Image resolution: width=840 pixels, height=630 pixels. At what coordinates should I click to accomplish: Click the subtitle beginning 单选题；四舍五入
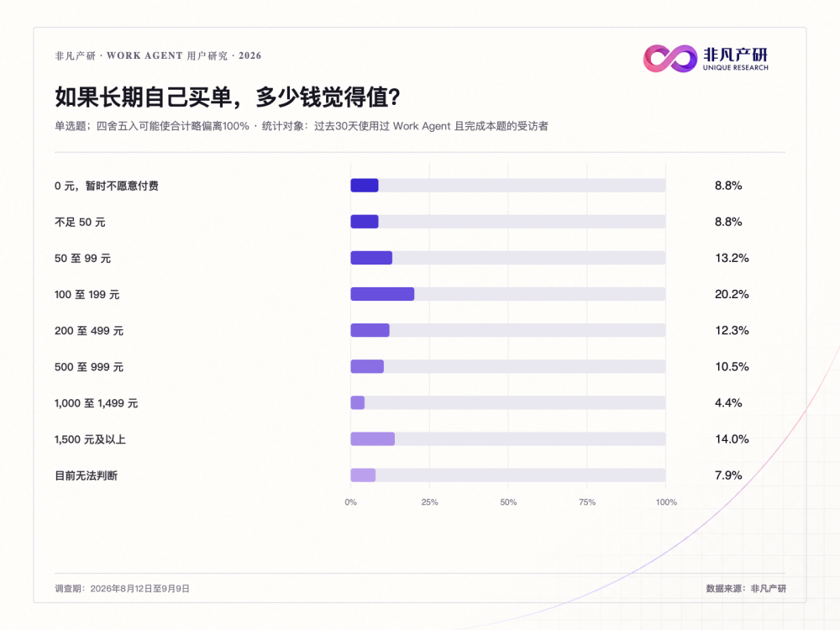[x=302, y=126]
